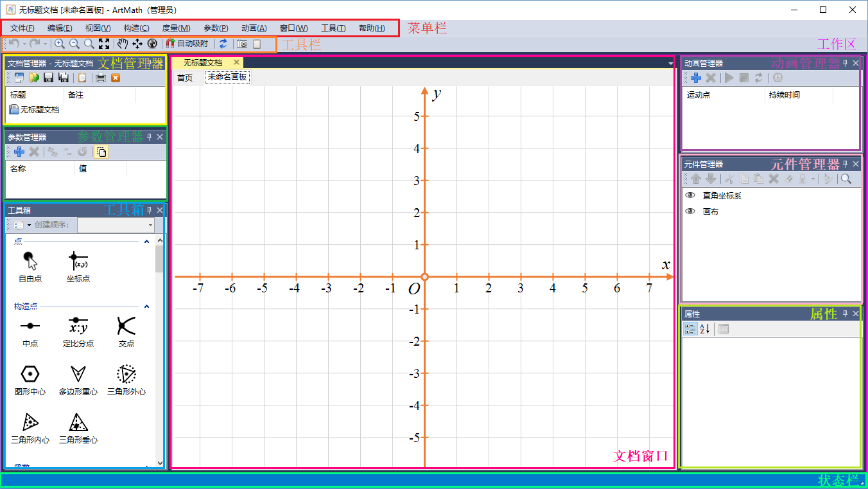Toggle pin on 动画管理器 panel
The image size is (868, 489).
point(846,63)
